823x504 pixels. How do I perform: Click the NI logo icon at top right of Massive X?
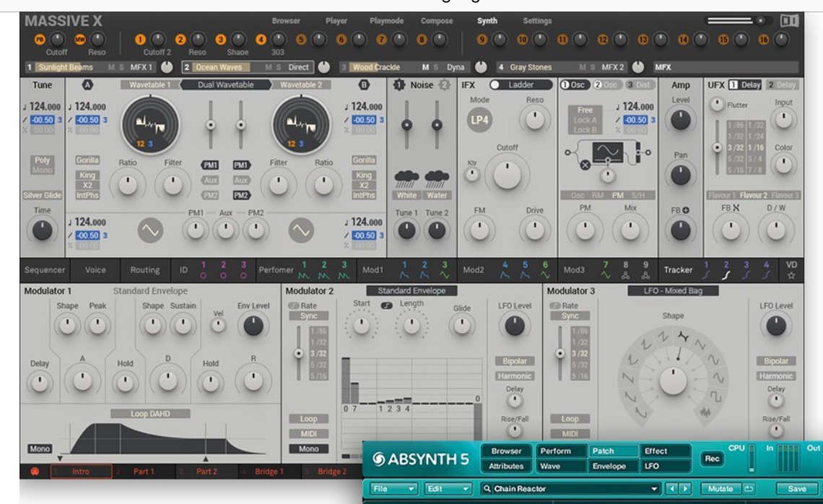789,20
